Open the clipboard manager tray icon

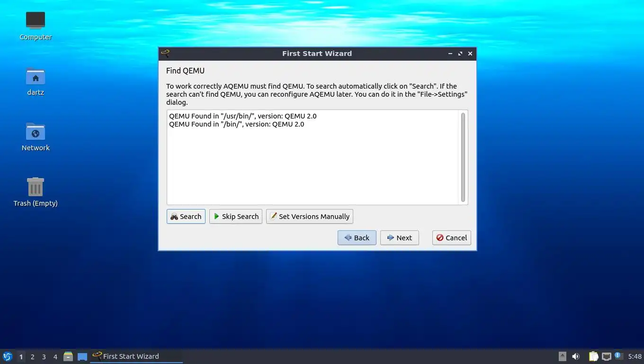click(x=593, y=356)
